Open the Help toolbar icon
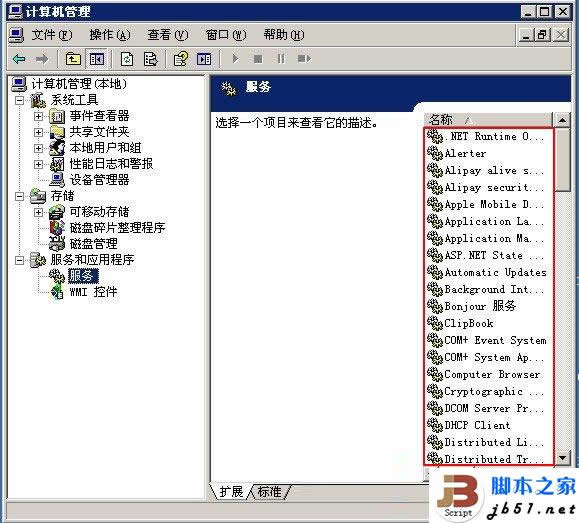 pos(181,59)
